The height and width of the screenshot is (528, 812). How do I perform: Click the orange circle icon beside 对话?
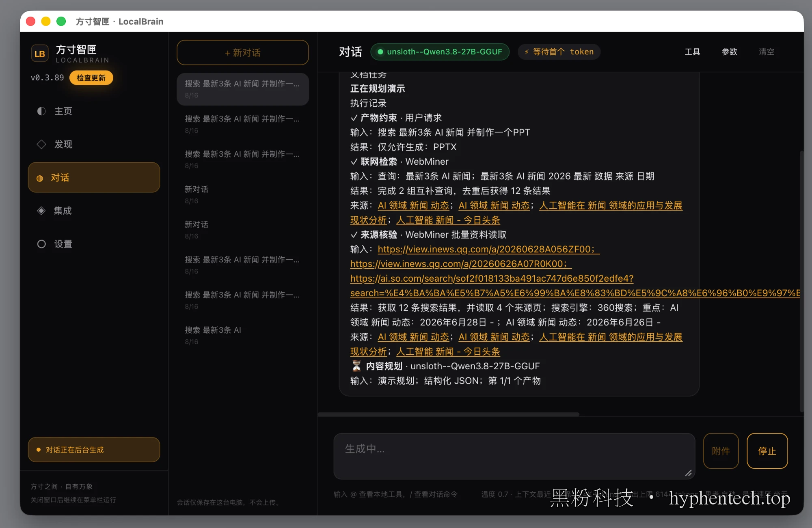point(40,178)
